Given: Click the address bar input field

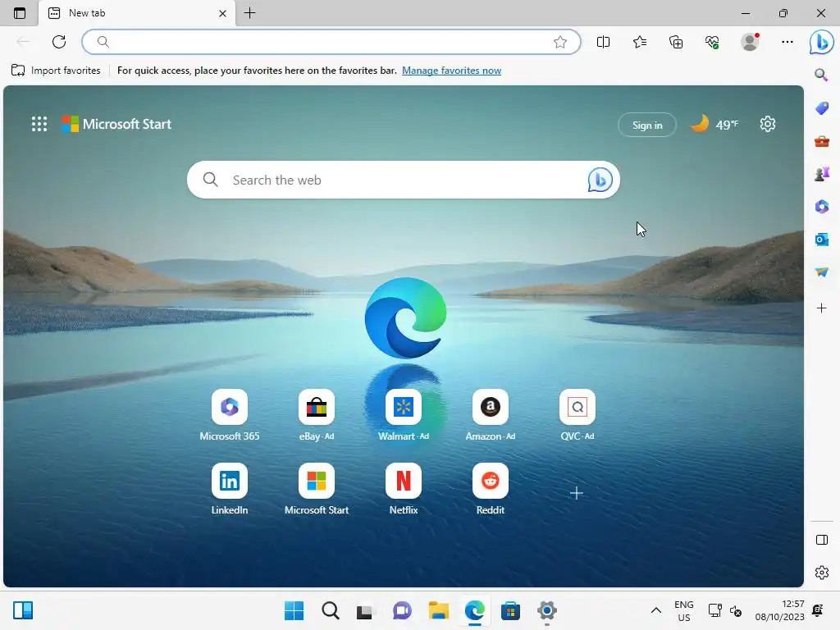Looking at the screenshot, I should point(331,42).
